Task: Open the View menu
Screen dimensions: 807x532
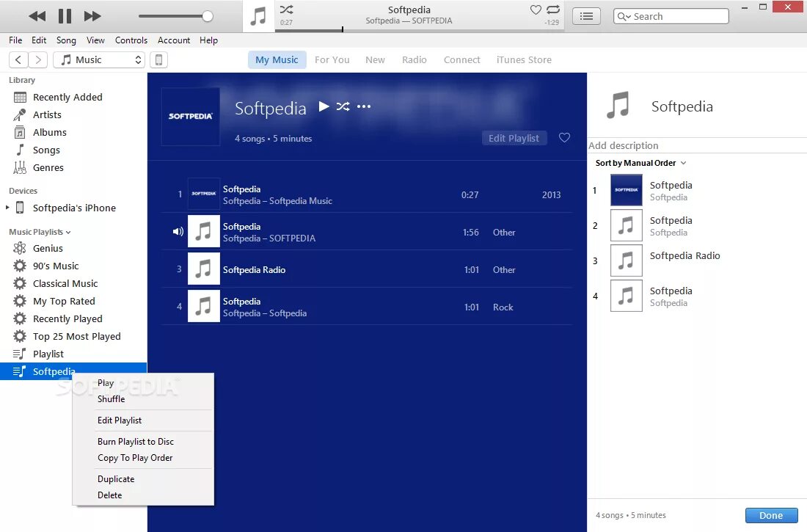Action: pos(95,40)
